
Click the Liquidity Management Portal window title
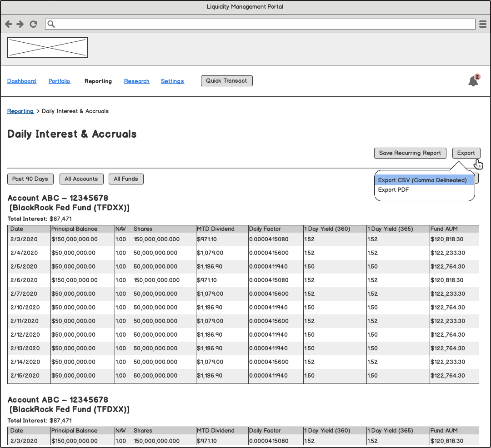click(x=245, y=7)
